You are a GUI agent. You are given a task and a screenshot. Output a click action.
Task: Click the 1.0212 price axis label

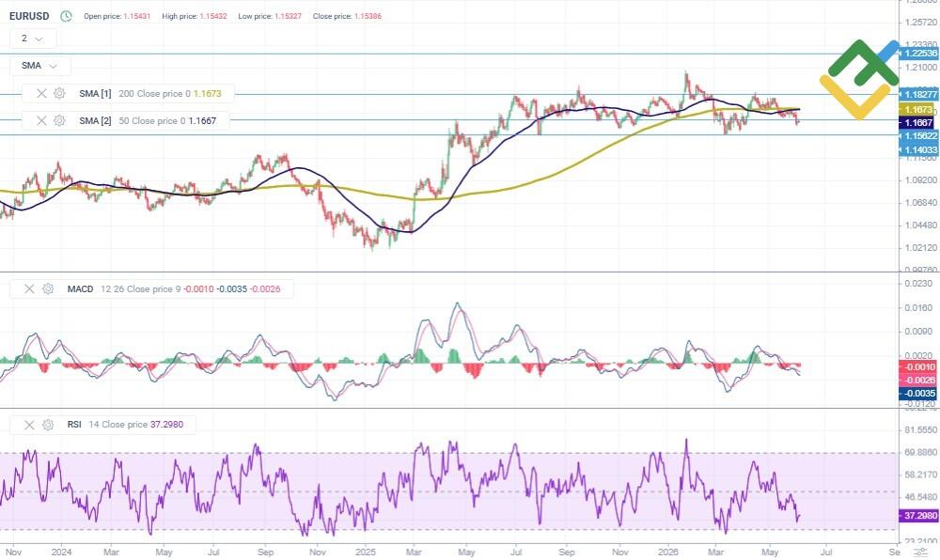921,247
